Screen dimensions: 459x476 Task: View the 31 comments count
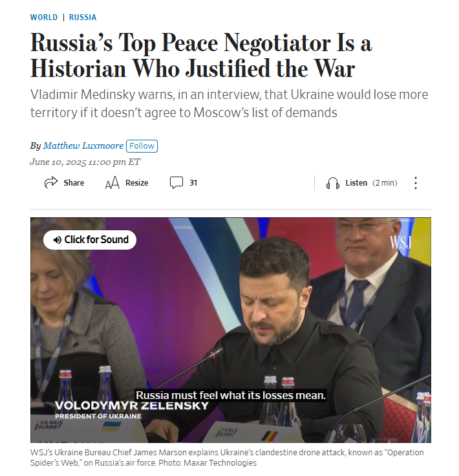click(x=193, y=183)
